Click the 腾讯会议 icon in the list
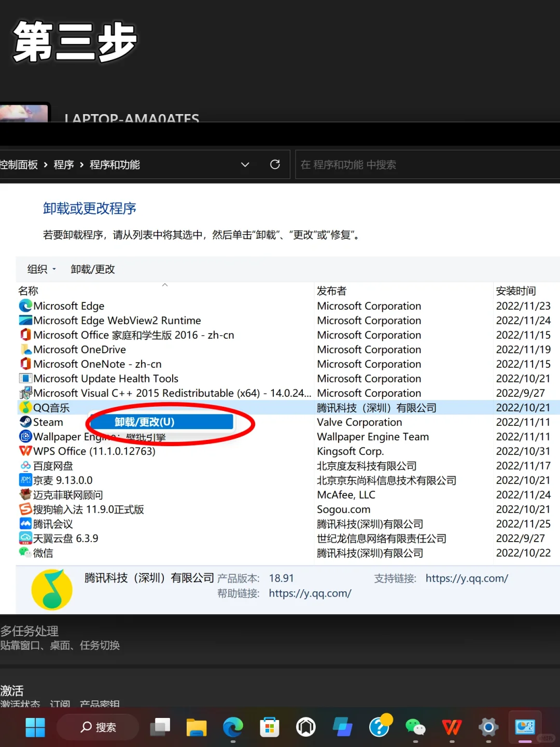Viewport: 560px width, 747px height. point(25,524)
